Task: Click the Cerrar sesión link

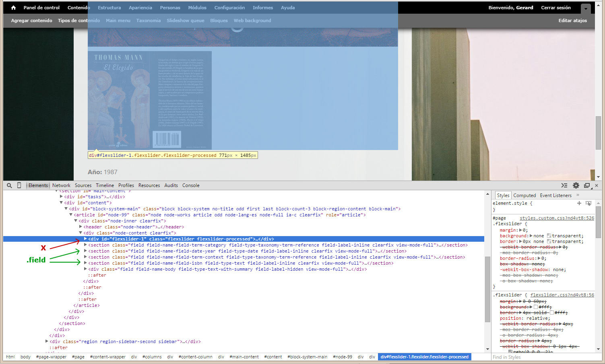Action: pos(555,8)
